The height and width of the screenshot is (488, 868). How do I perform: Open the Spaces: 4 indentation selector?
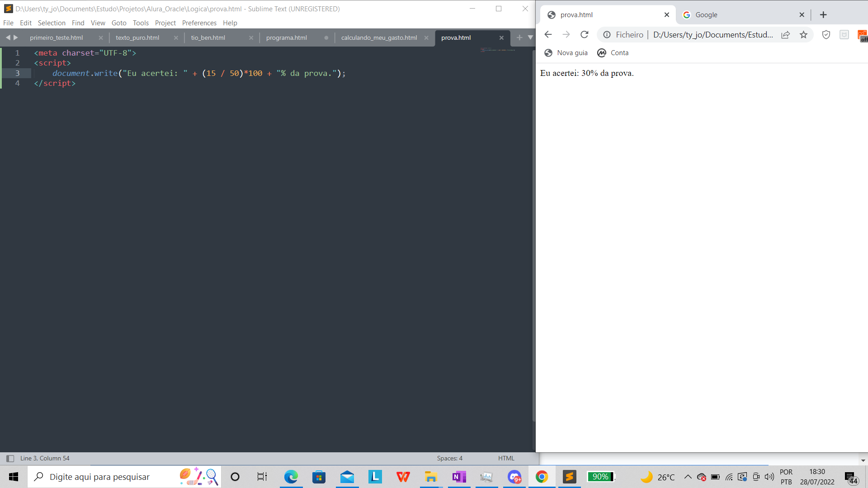tap(449, 458)
